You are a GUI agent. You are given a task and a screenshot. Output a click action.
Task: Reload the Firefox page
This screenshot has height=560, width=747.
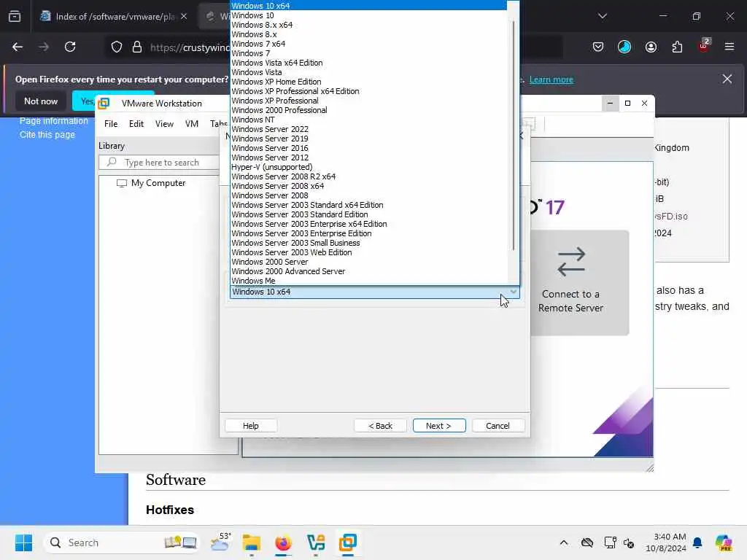pos(70,47)
